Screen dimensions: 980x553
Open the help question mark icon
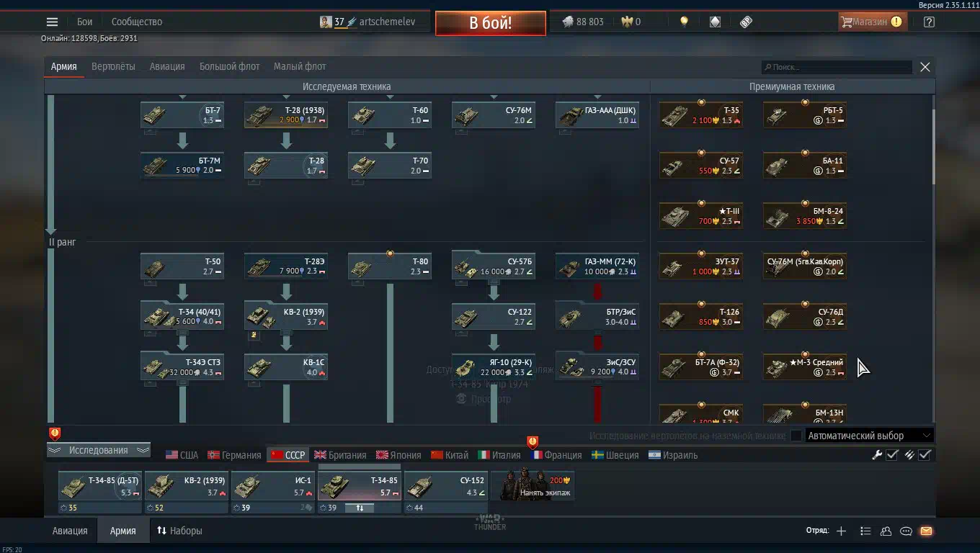[x=929, y=22]
